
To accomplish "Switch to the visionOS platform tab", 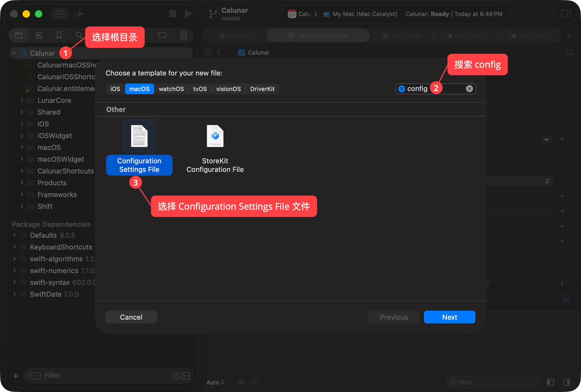I will [x=228, y=89].
